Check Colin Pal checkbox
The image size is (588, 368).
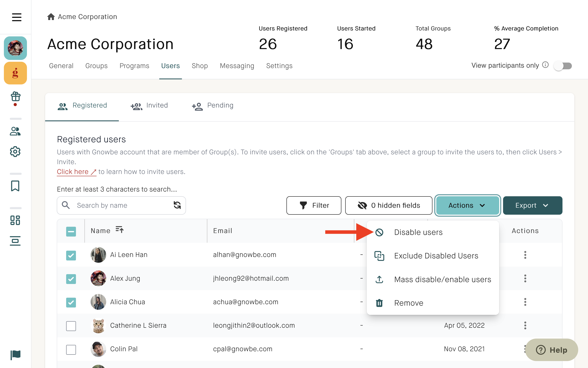[71, 350]
